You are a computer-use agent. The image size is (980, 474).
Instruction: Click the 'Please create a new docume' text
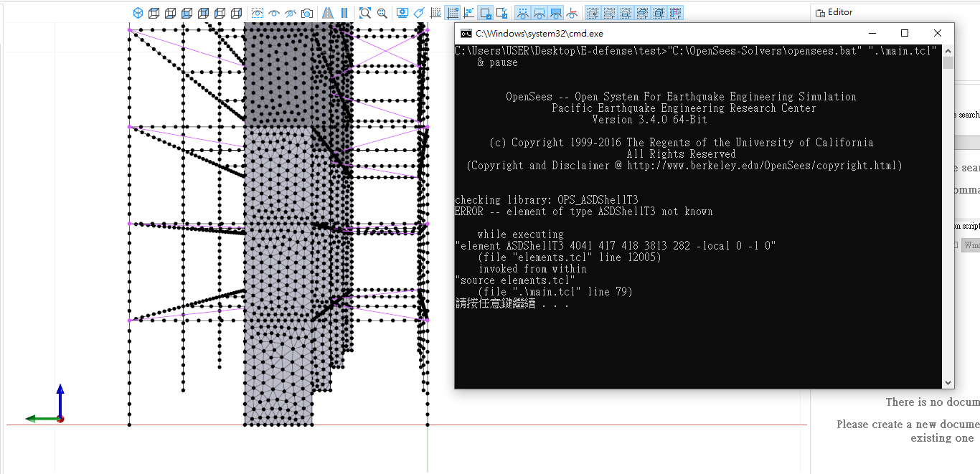pyautogui.click(x=908, y=425)
